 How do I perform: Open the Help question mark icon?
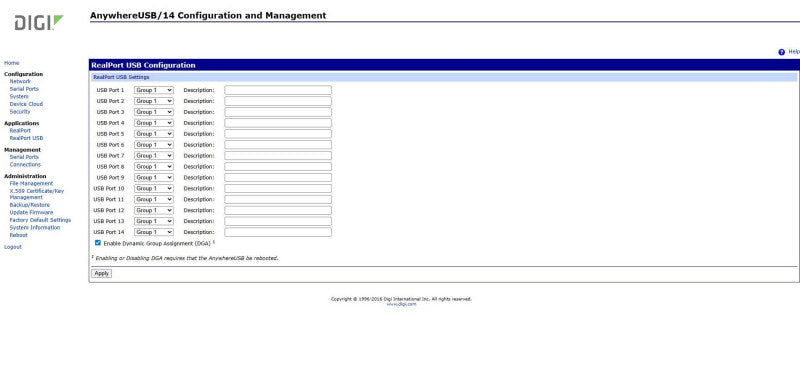[x=781, y=52]
